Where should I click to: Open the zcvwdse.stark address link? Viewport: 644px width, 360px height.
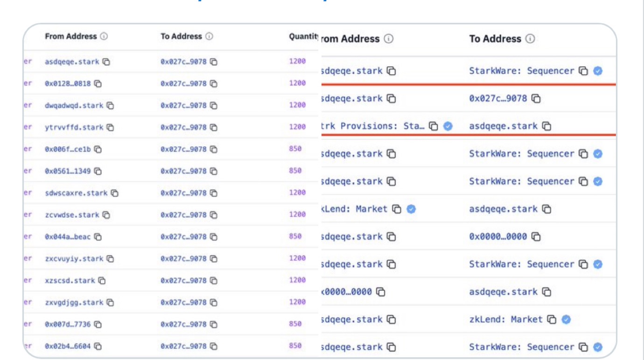click(x=72, y=215)
